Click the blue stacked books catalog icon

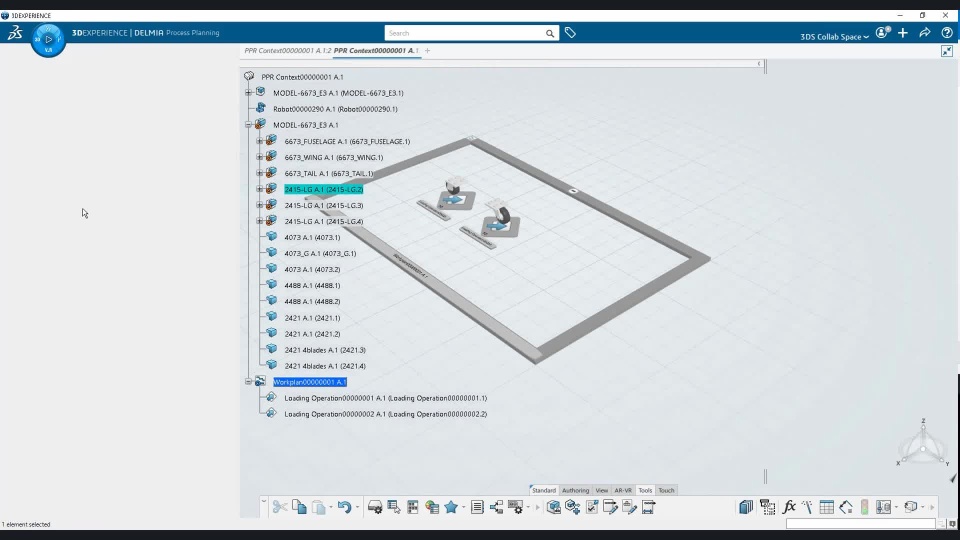coord(746,507)
